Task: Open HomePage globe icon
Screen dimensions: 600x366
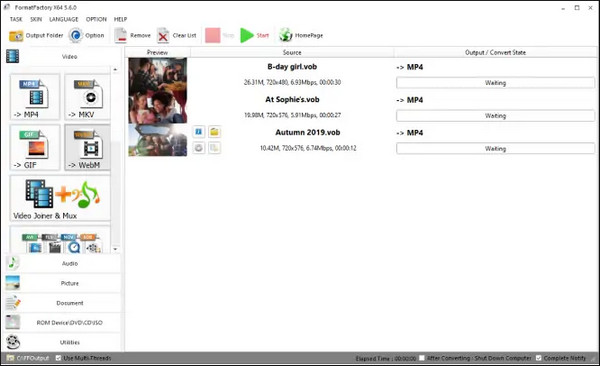Action: (x=285, y=35)
